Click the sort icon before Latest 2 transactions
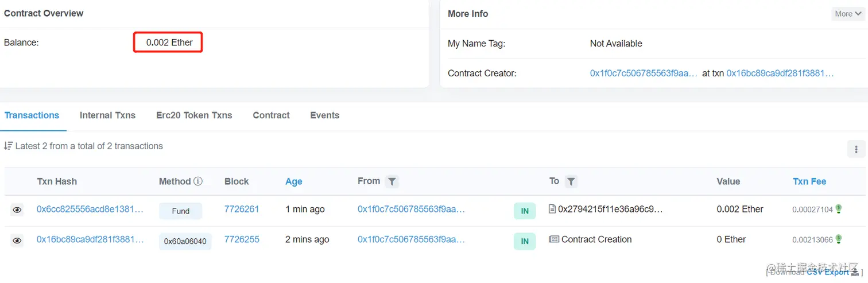Viewport: 868px width, 283px height. click(x=8, y=146)
